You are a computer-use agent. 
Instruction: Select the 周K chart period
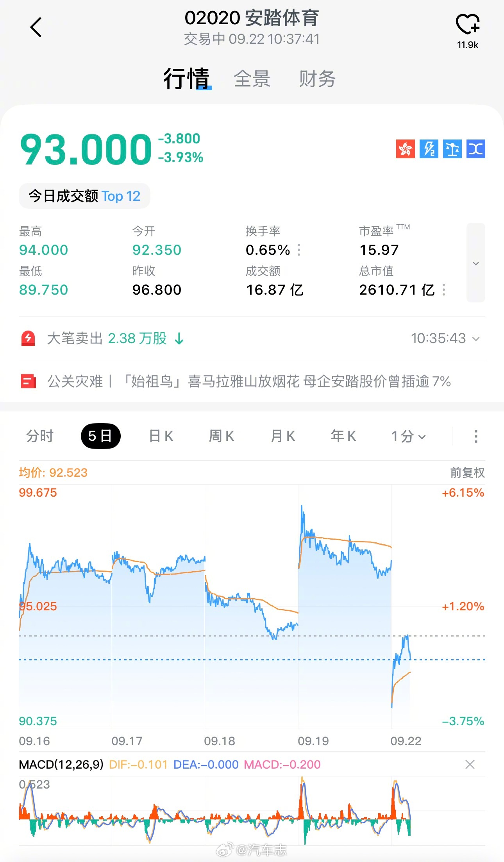pyautogui.click(x=222, y=436)
